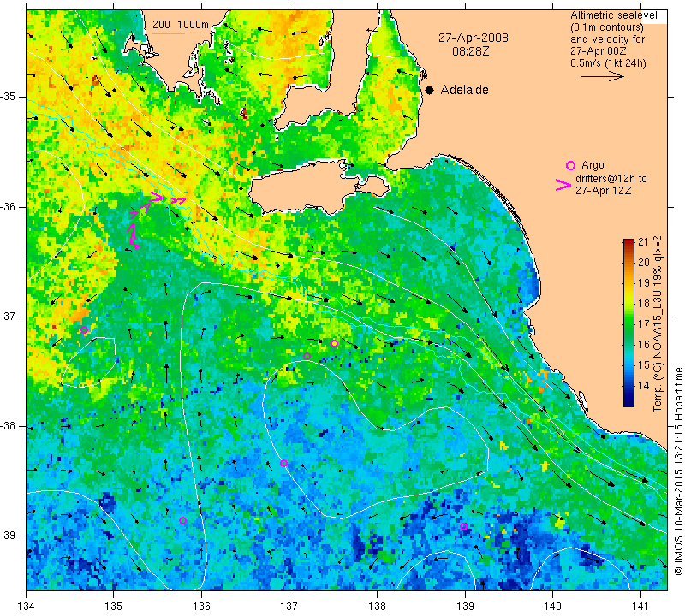Click the 14 value on temperature scale

tap(644, 386)
